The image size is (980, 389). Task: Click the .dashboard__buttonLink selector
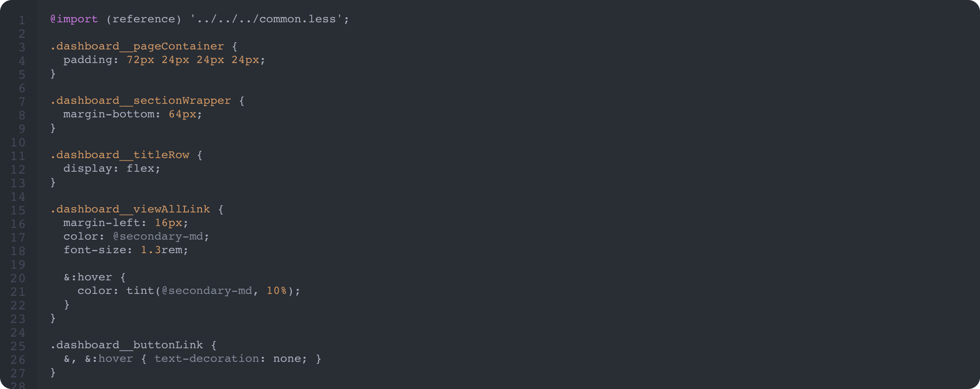point(126,345)
